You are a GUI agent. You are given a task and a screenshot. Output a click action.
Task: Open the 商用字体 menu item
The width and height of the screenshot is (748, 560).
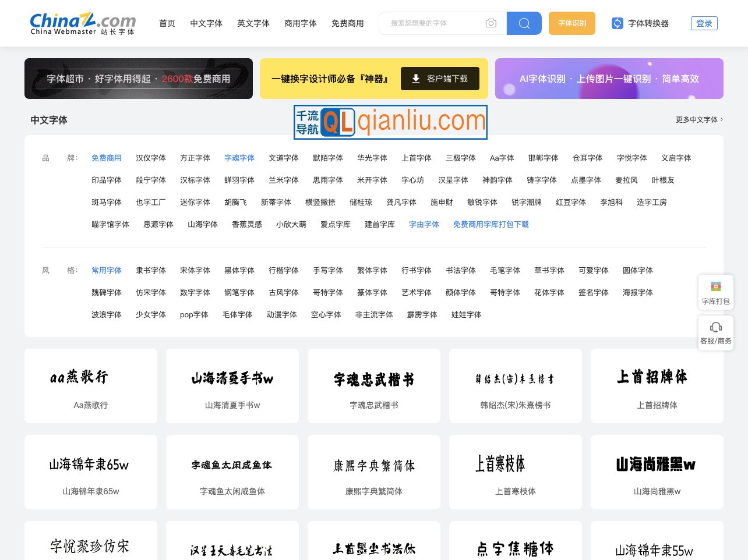301,23
